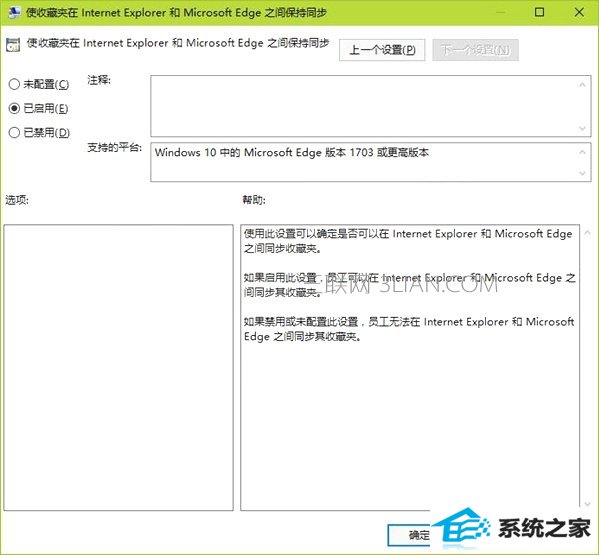The height and width of the screenshot is (555, 599).
Task: Click help paragraph starting '如果启用此设置'
Action: pyautogui.click(x=410, y=285)
